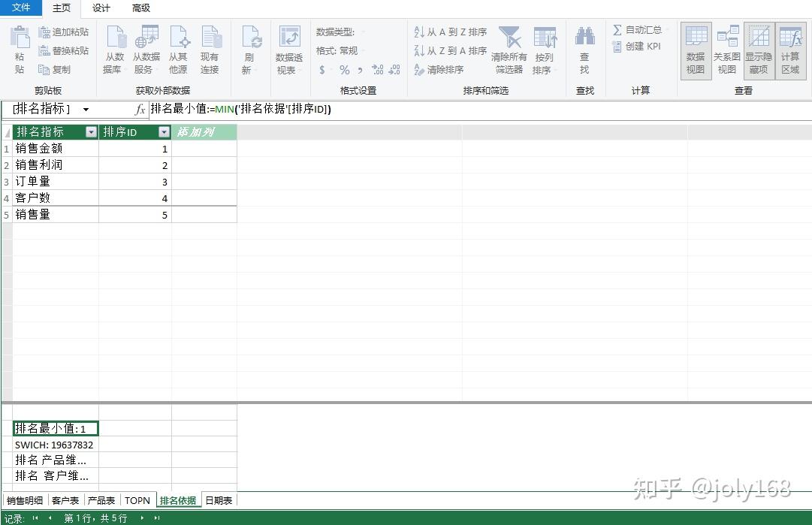Select the 客户数 cell

coord(56,198)
